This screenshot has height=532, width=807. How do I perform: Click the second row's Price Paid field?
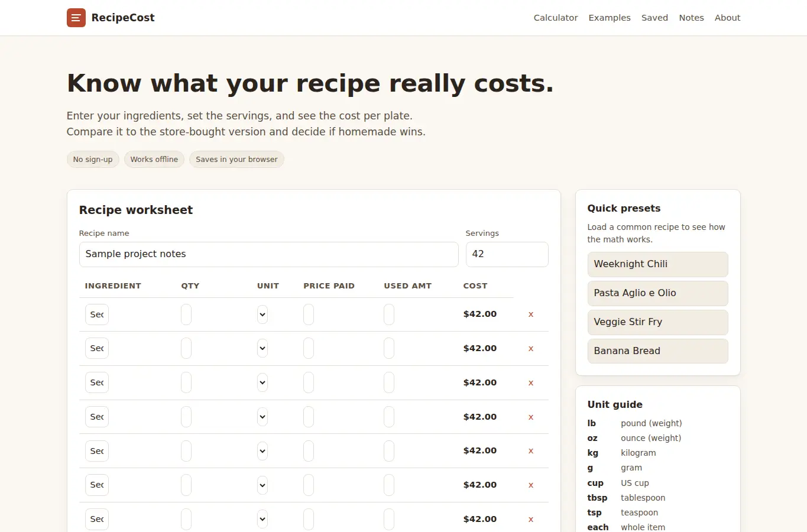pos(309,349)
